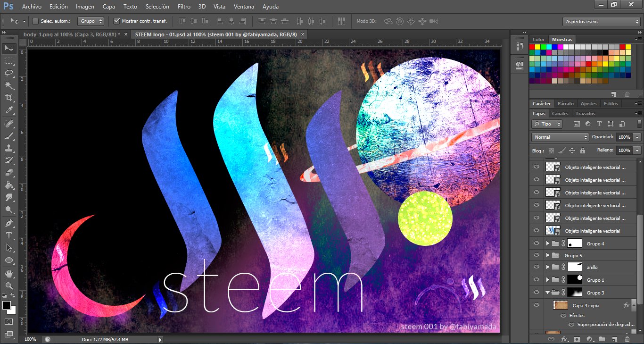Select the Zoom tool in the toolbox
644x344 pixels.
(9, 285)
